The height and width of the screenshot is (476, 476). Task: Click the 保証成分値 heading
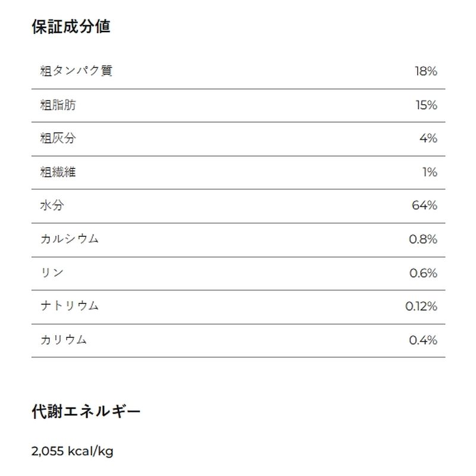pyautogui.click(x=71, y=26)
